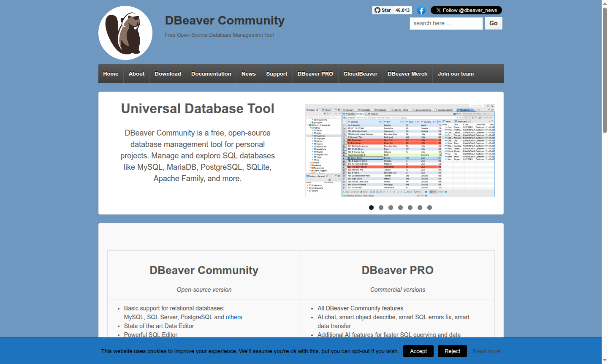The image size is (608, 364).
Task: Click the down arrow on the page scrollbar
Action: click(x=605, y=360)
